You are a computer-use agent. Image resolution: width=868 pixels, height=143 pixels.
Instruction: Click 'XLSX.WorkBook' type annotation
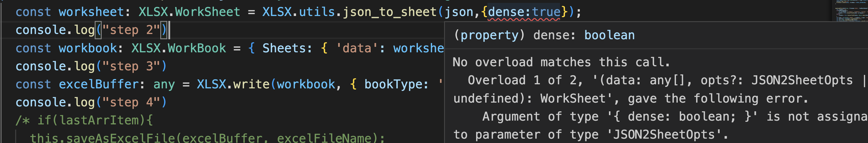click(179, 48)
